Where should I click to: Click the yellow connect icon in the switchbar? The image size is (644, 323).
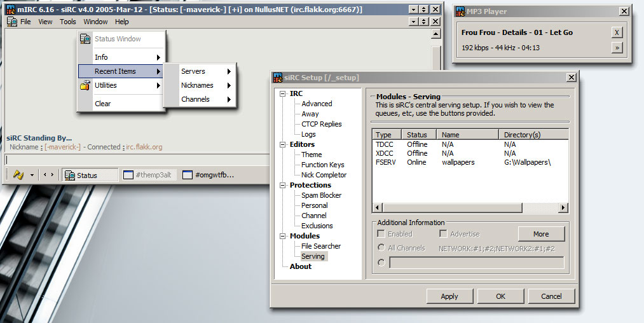point(18,175)
